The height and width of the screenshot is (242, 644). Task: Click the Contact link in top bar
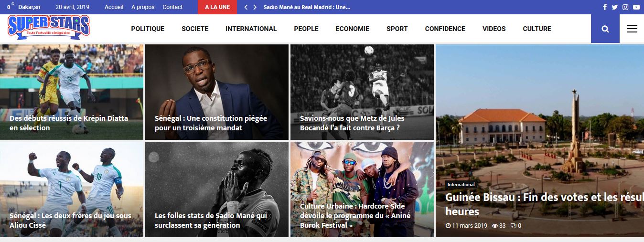pos(172,7)
